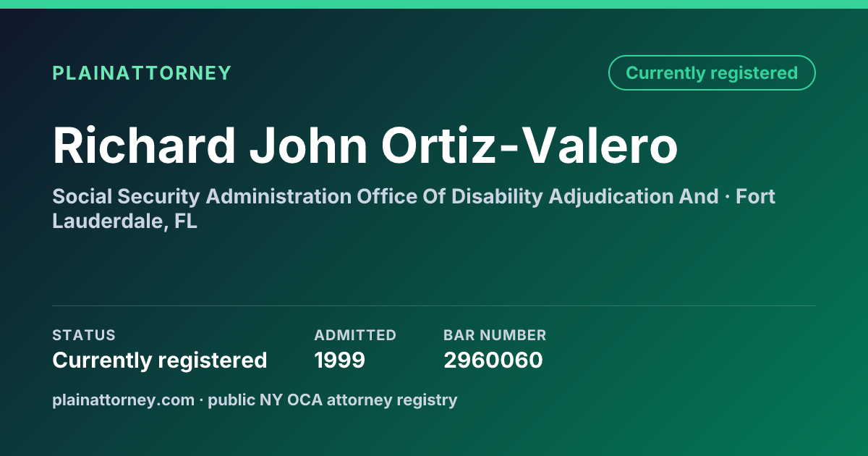
Task: Click the horizontal divider line above STATUS
Action: click(x=434, y=305)
